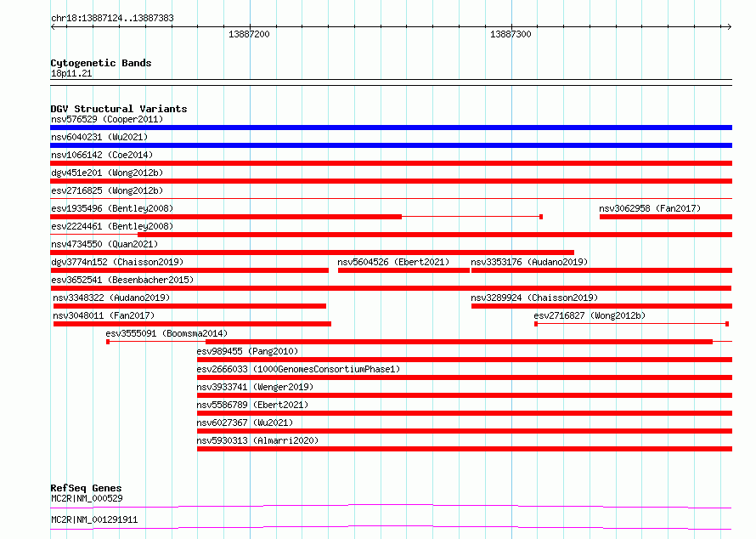Click variant esv2224461 (Bentley2008) label
This screenshot has width=756, height=539.
point(112,226)
